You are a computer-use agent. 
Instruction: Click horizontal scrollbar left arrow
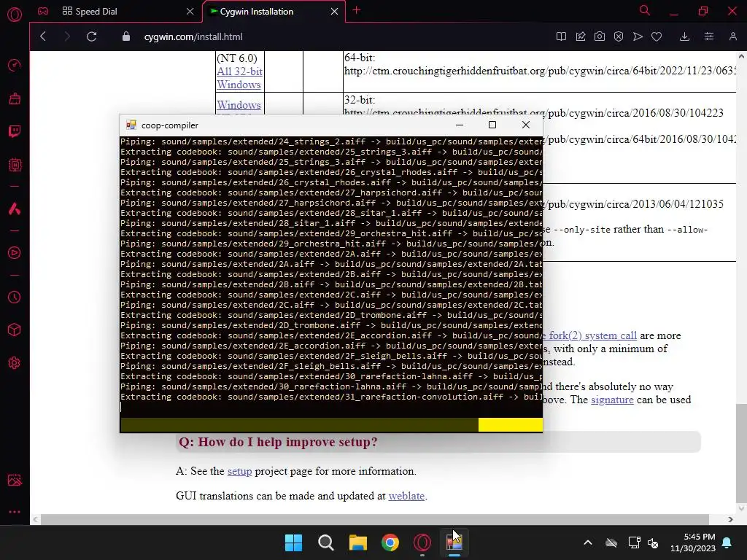[x=35, y=519]
